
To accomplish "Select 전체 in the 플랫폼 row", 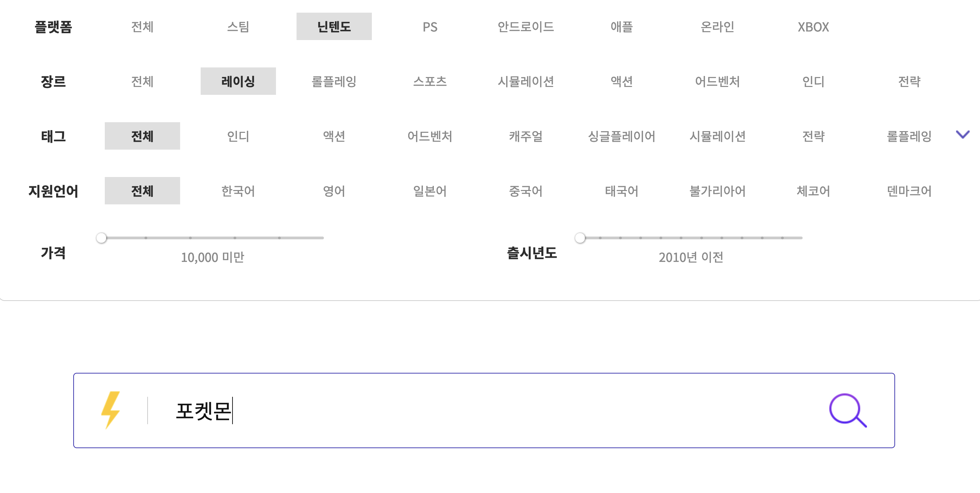I will pos(142,27).
